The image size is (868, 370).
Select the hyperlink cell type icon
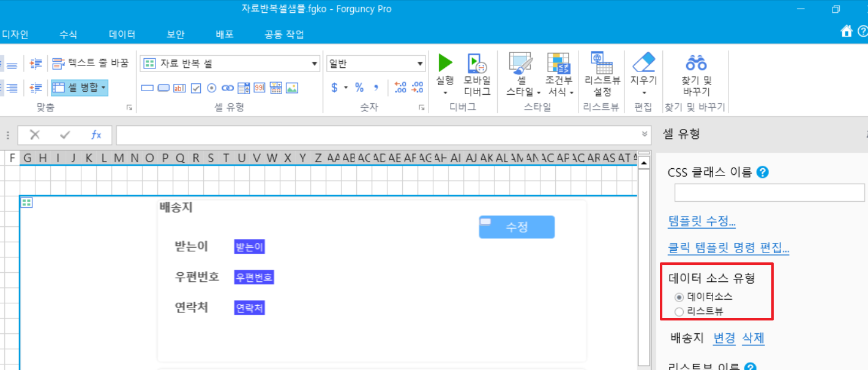pos(228,88)
